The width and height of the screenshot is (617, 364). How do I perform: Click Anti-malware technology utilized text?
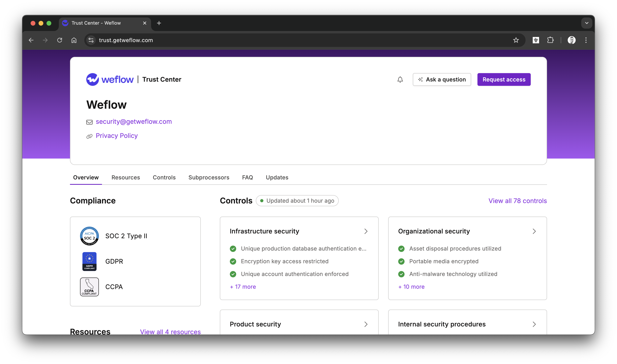point(453,274)
